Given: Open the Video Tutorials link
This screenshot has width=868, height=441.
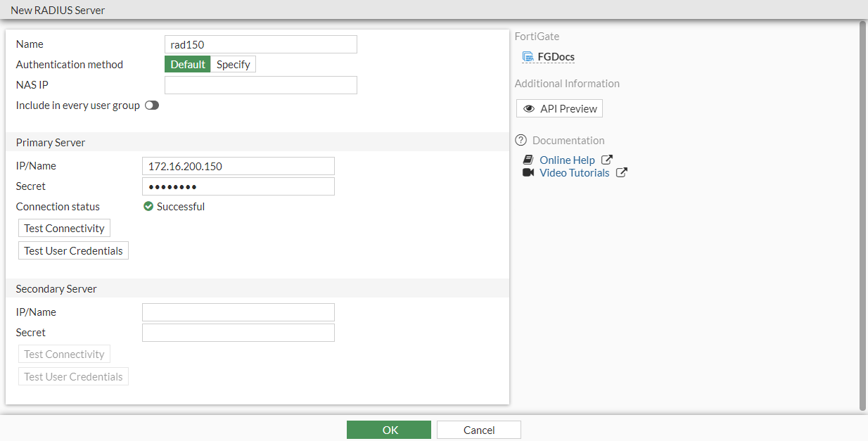Looking at the screenshot, I should (x=574, y=173).
